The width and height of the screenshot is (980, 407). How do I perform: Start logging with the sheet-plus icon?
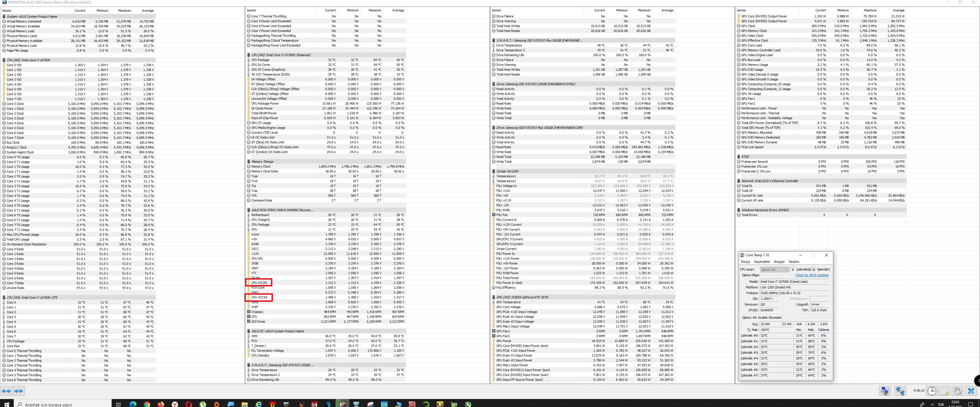click(945, 391)
